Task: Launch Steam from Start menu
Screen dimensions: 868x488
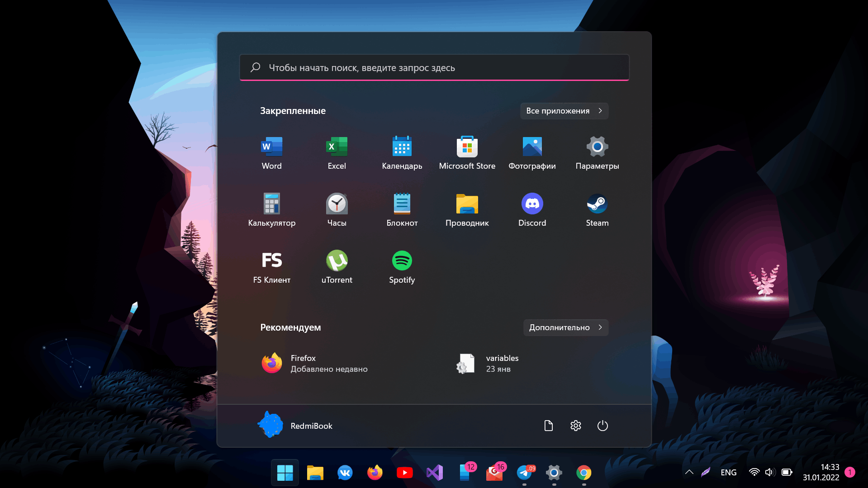Action: tap(597, 210)
